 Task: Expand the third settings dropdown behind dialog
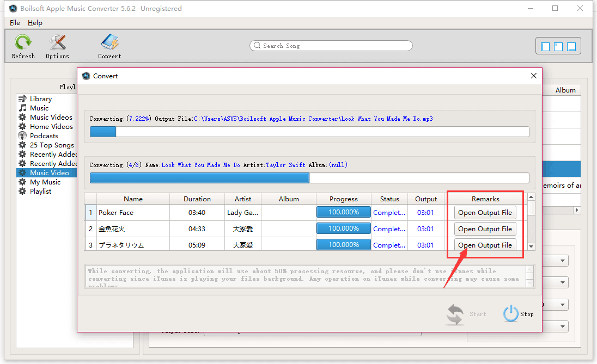(562, 305)
